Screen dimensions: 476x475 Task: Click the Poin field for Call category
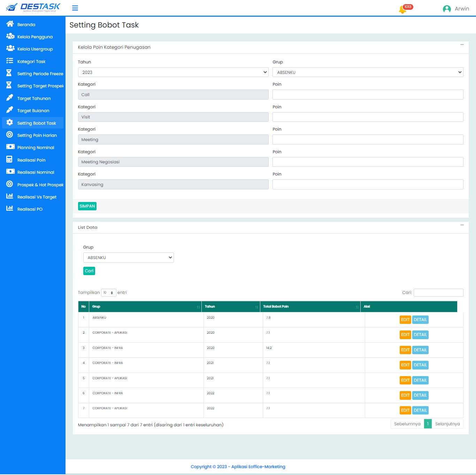click(x=368, y=95)
